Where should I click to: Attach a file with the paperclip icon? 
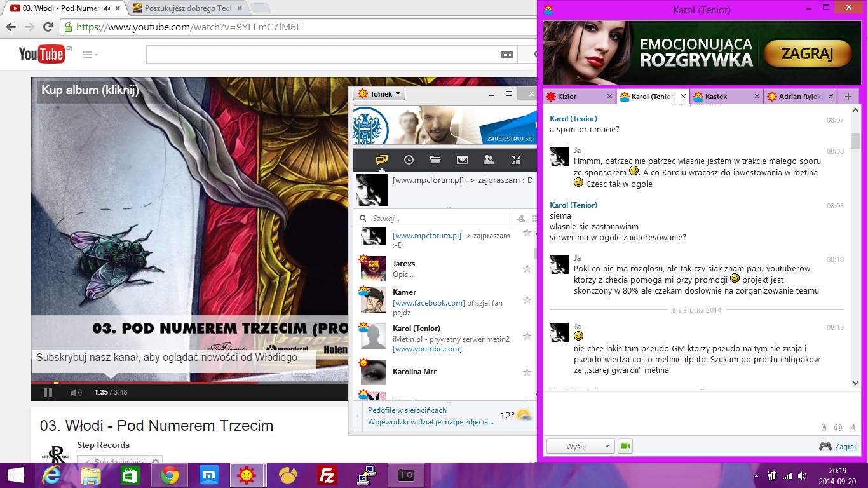click(824, 428)
